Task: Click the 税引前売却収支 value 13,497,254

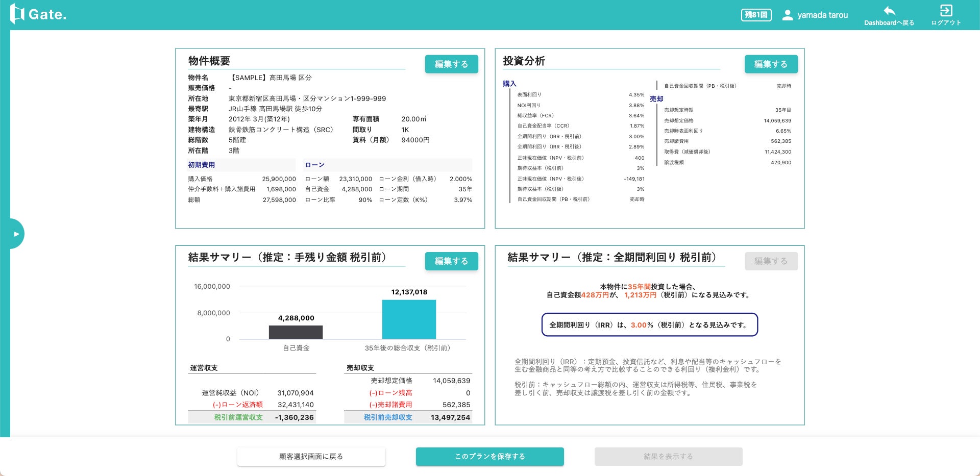Action: pyautogui.click(x=451, y=417)
